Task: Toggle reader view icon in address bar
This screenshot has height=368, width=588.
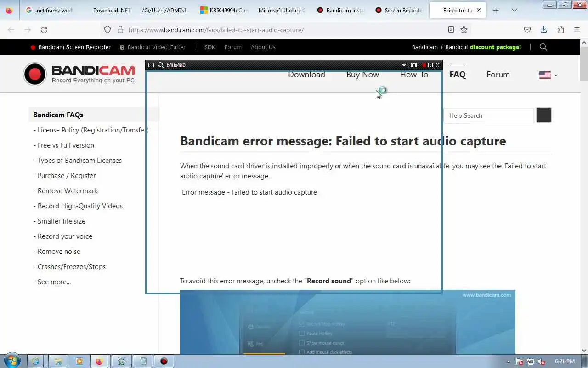Action: tap(451, 29)
